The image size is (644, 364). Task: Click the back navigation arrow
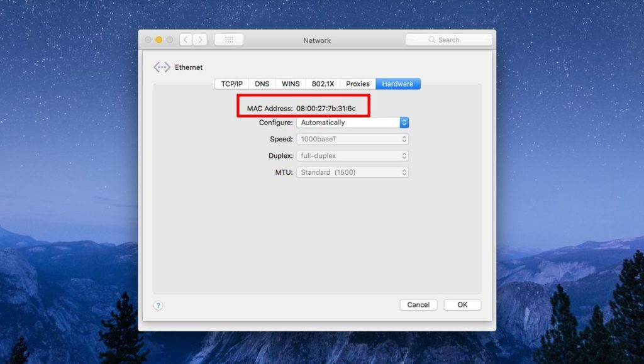coord(186,39)
